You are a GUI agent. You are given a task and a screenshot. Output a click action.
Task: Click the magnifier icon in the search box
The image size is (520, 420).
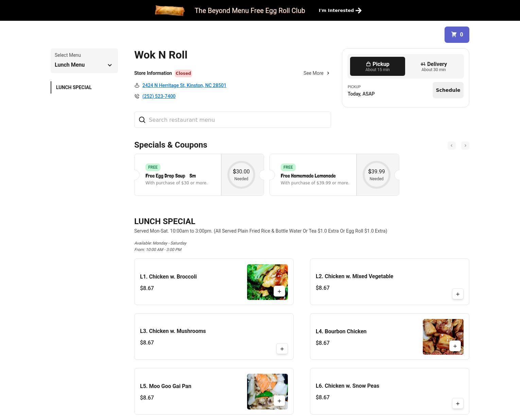(x=142, y=120)
